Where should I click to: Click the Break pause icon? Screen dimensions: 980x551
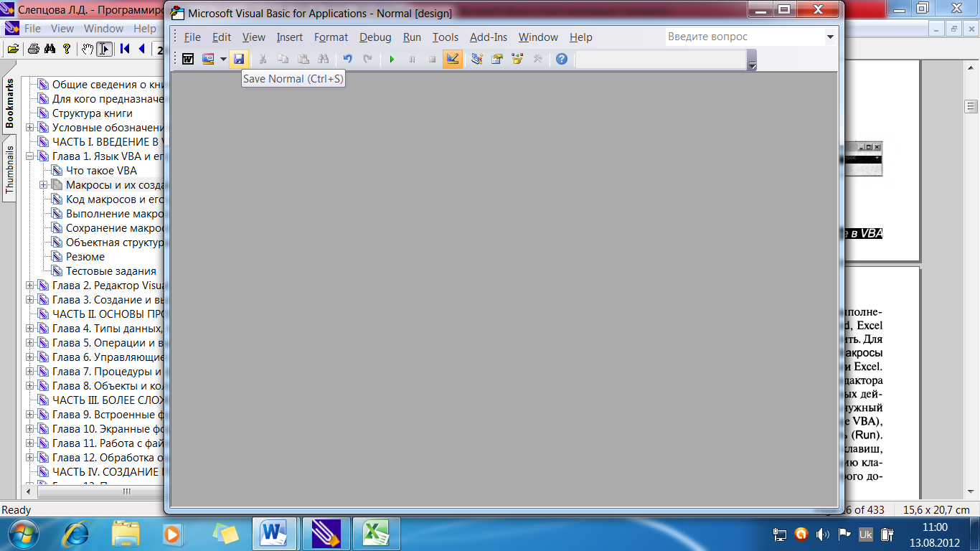point(412,59)
